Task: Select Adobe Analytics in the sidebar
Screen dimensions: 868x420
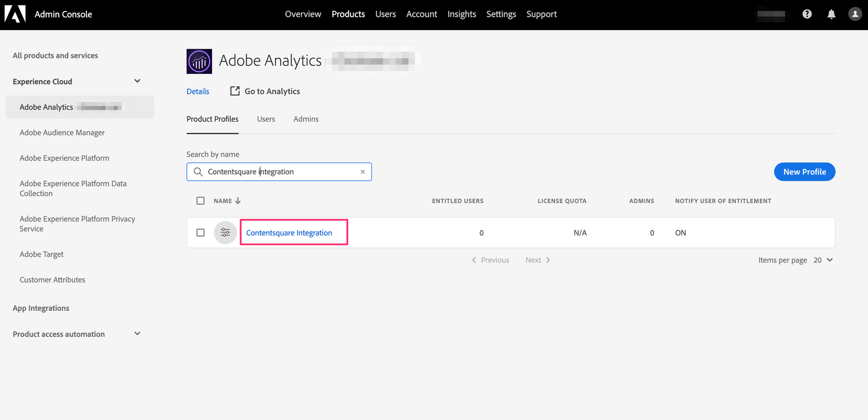Action: (80, 107)
